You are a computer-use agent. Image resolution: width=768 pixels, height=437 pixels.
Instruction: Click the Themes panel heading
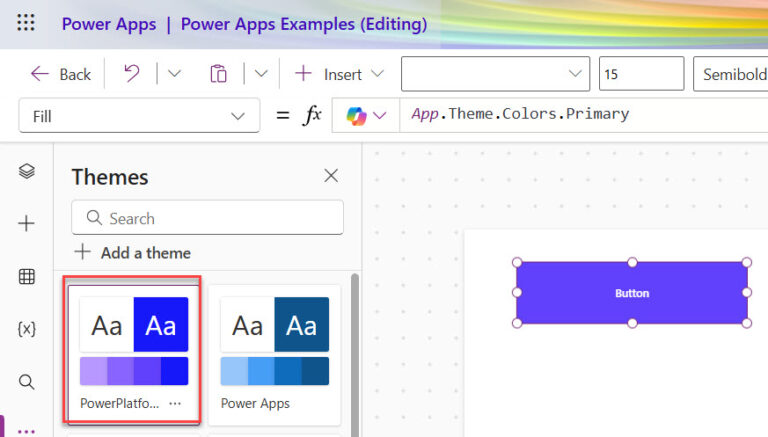tap(110, 177)
